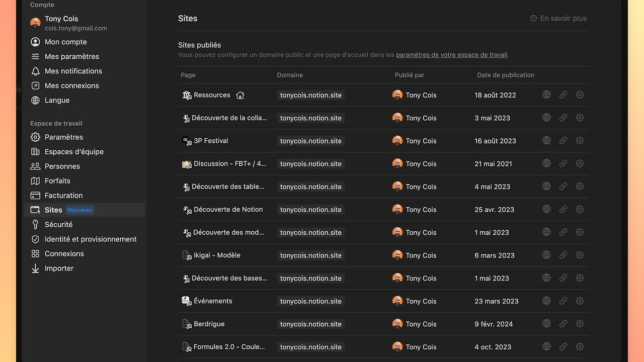This screenshot has height=362, width=644.
Task: Click globe icon in Événements row
Action: pyautogui.click(x=546, y=301)
